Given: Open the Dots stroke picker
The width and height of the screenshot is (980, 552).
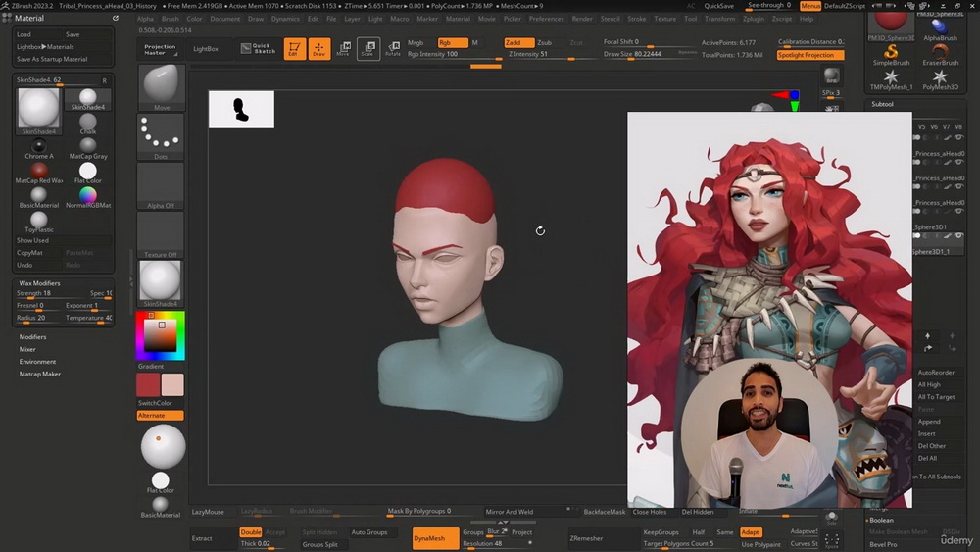Looking at the screenshot, I should pyautogui.click(x=161, y=137).
